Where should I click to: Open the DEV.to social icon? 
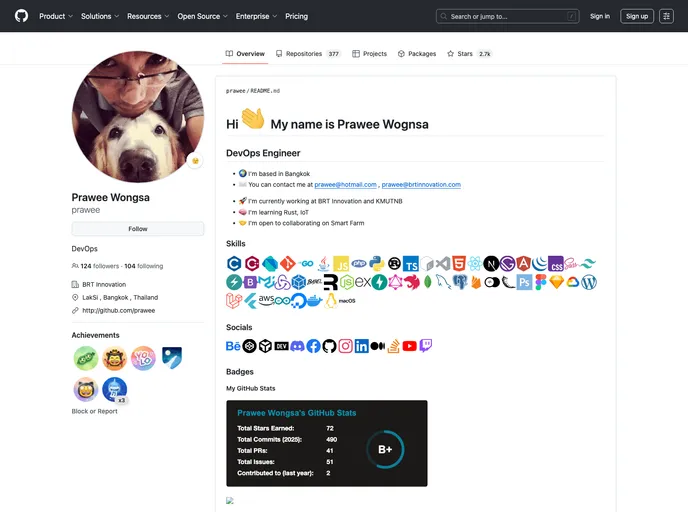(281, 346)
